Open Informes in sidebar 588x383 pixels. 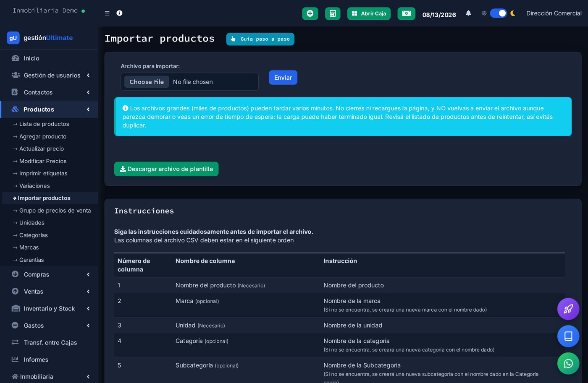[x=49, y=360]
